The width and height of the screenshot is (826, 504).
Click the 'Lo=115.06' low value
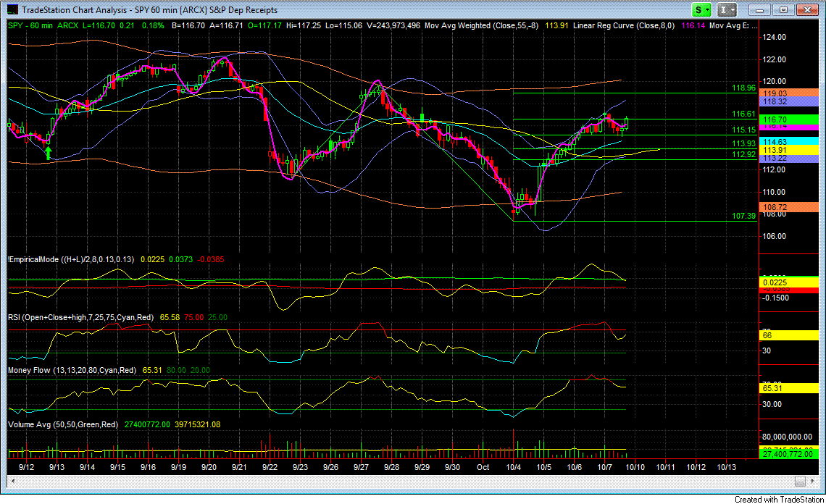click(x=343, y=25)
